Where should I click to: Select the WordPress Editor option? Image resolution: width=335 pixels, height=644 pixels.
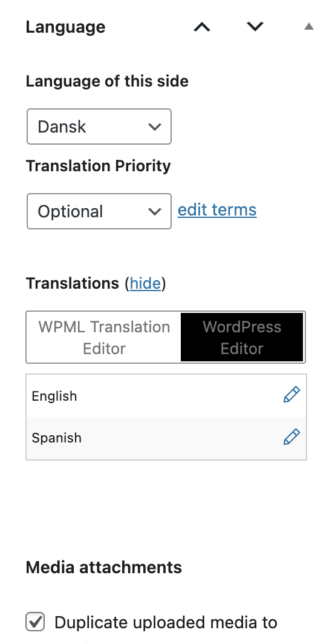[x=242, y=338]
